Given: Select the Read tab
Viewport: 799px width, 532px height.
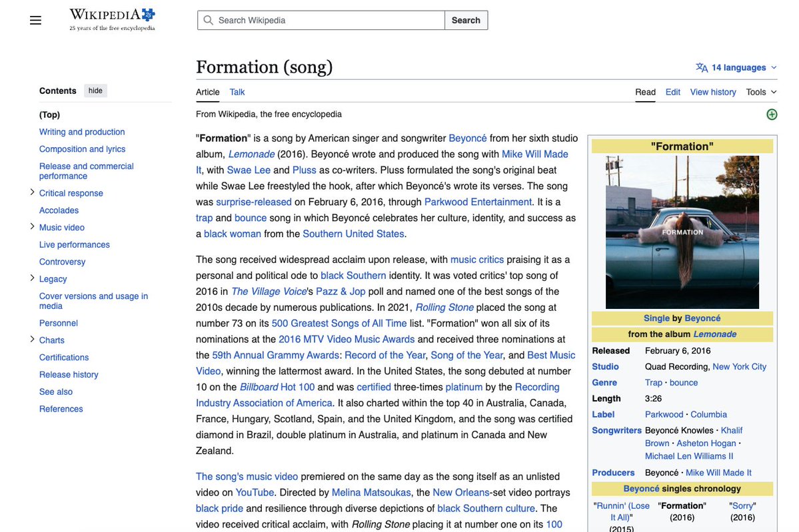Looking at the screenshot, I should (645, 92).
